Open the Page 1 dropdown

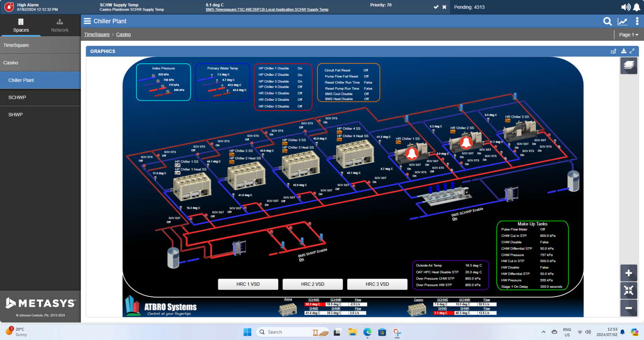[629, 35]
